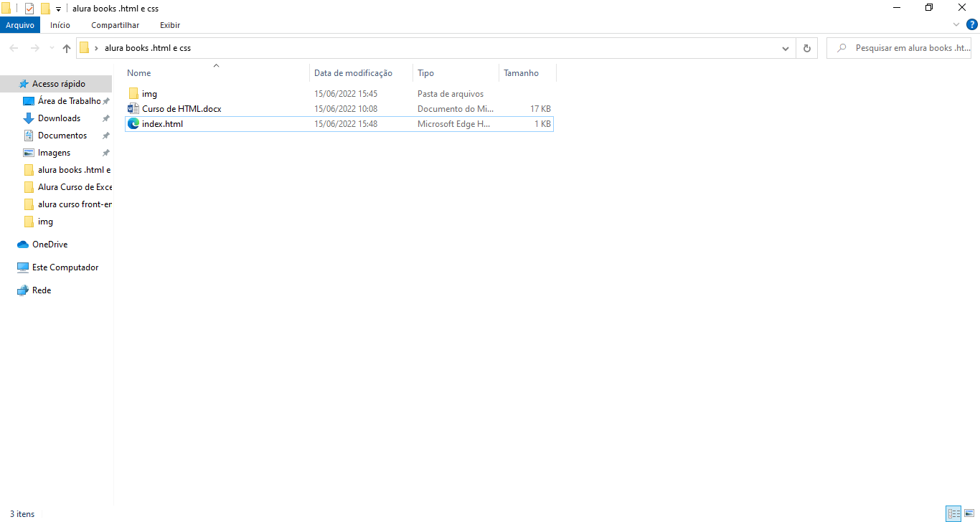The width and height of the screenshot is (980, 522).
Task: Click the pin icon beside Imagens
Action: (x=105, y=153)
